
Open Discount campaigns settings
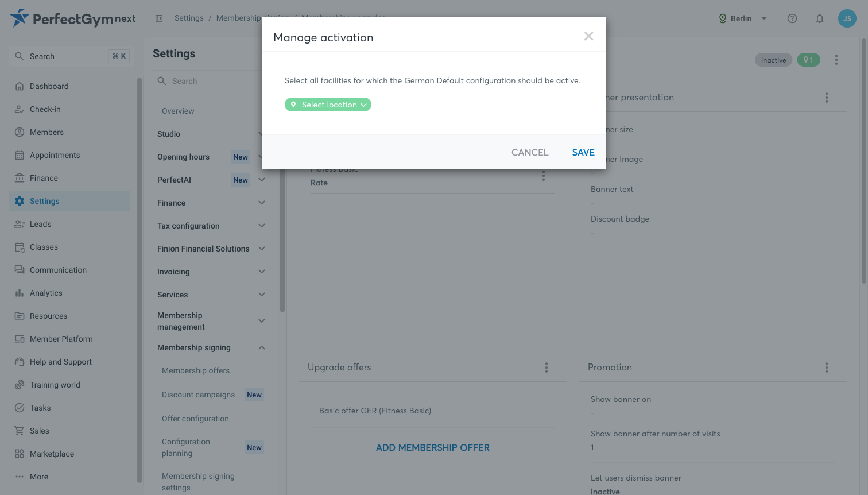pyautogui.click(x=198, y=395)
